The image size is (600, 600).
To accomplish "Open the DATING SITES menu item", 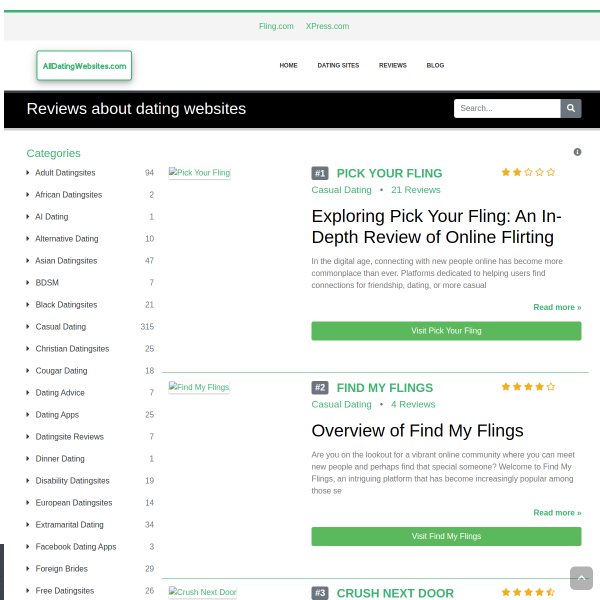I will coord(338,65).
